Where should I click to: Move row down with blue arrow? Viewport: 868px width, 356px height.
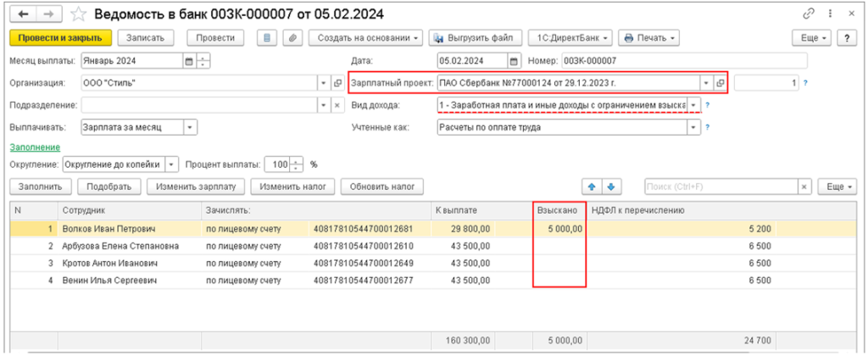coord(610,186)
